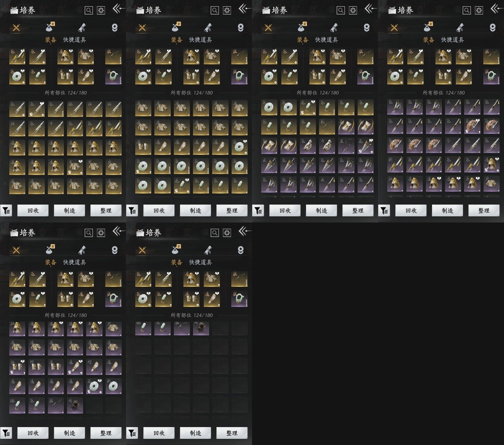Viewport: 504px width, 445px height.
Task: Click 整理 in the four-item panel
Action: pos(232,433)
